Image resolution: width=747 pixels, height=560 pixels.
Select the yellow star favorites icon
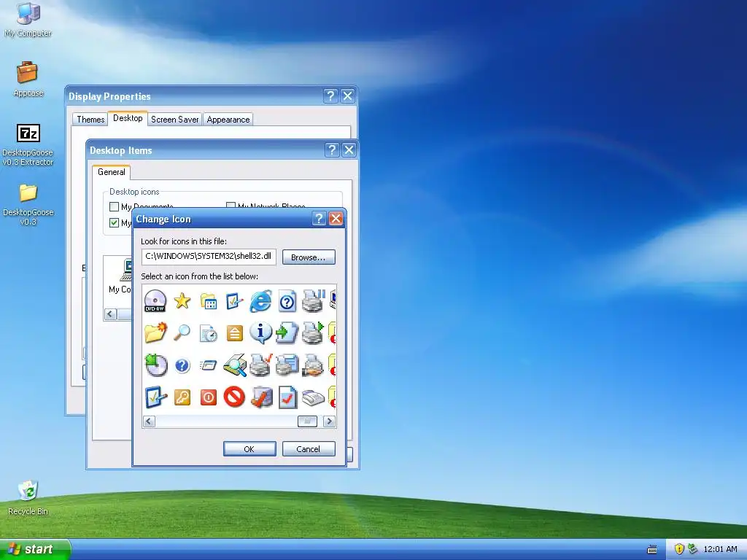(x=182, y=301)
